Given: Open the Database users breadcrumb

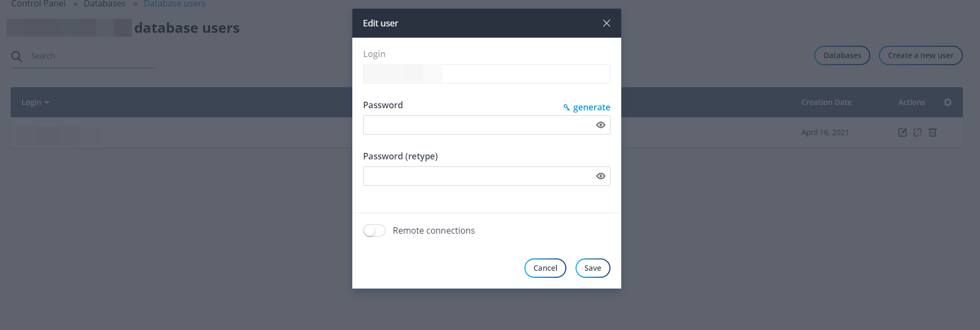Looking at the screenshot, I should [x=174, y=4].
